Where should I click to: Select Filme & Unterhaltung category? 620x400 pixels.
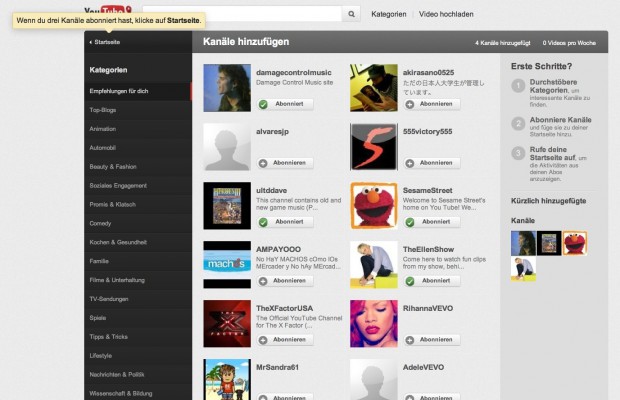point(138,280)
